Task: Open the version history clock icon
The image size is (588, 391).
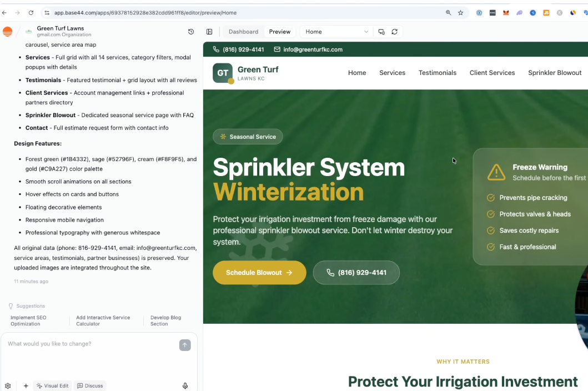Action: pos(191,32)
